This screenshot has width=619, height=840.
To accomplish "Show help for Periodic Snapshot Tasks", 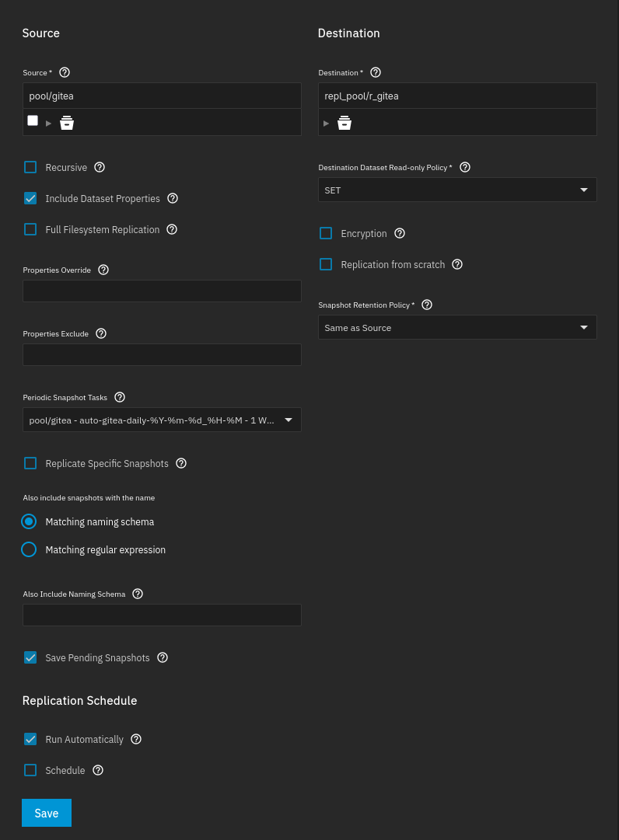I will pyautogui.click(x=120, y=398).
